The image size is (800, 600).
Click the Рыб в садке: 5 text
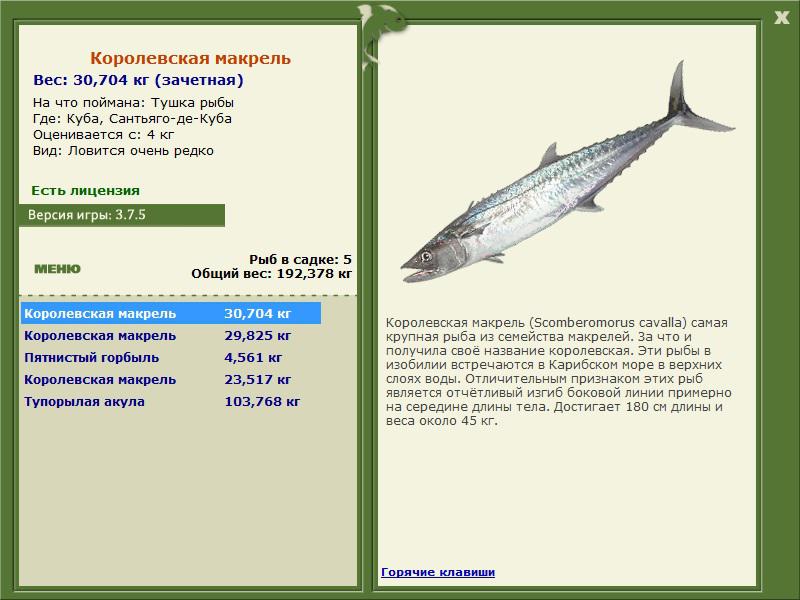point(300,259)
